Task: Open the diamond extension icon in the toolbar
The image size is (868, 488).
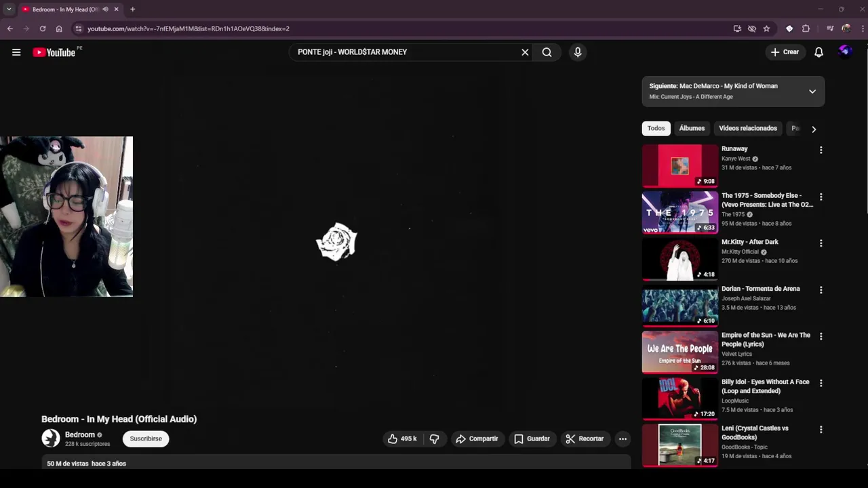Action: tap(789, 28)
